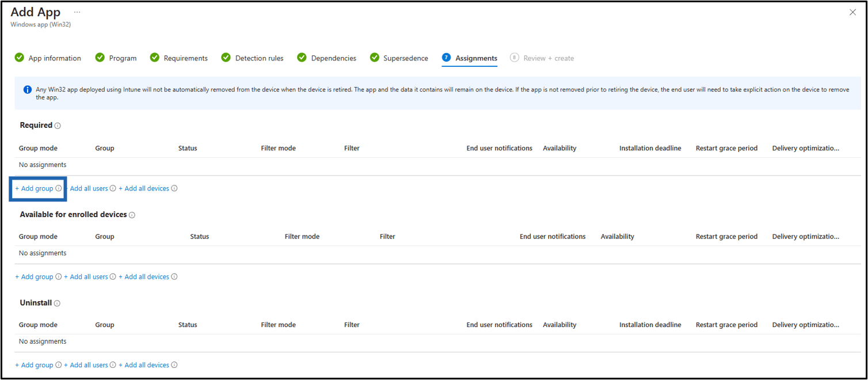Viewport: 868px width, 380px height.
Task: Click info icon after Uninstall Add all users
Action: click(113, 365)
